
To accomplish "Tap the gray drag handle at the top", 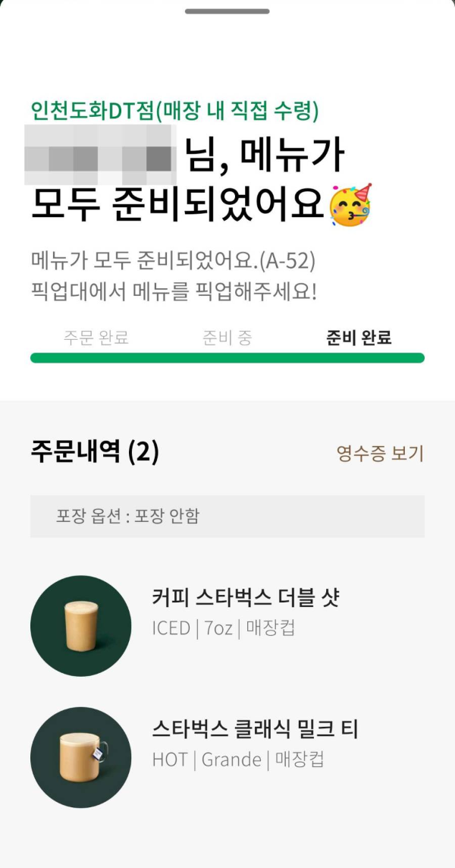I will click(227, 11).
